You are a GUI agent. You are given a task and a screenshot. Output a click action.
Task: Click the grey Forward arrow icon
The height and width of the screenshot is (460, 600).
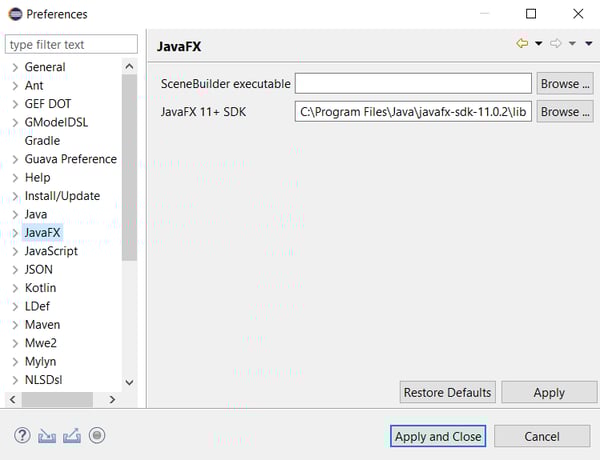556,44
